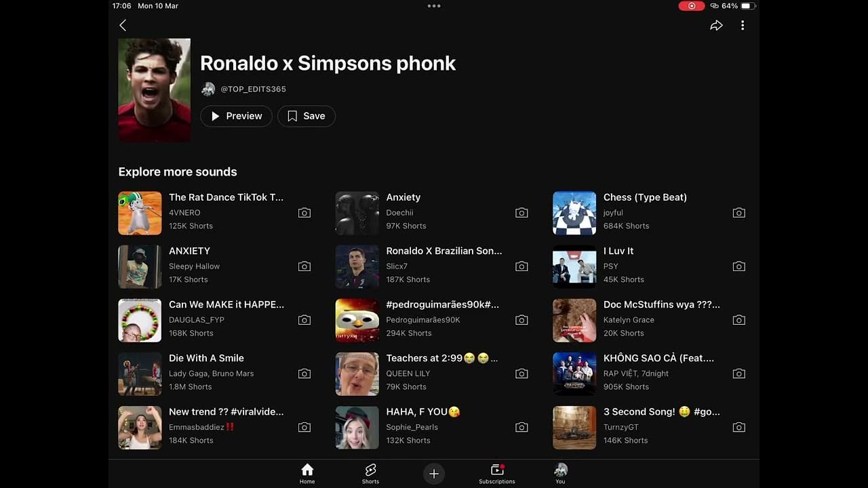Select "Doc McStuffins wya ???..." title
This screenshot has height=488, width=868.
pyautogui.click(x=662, y=304)
